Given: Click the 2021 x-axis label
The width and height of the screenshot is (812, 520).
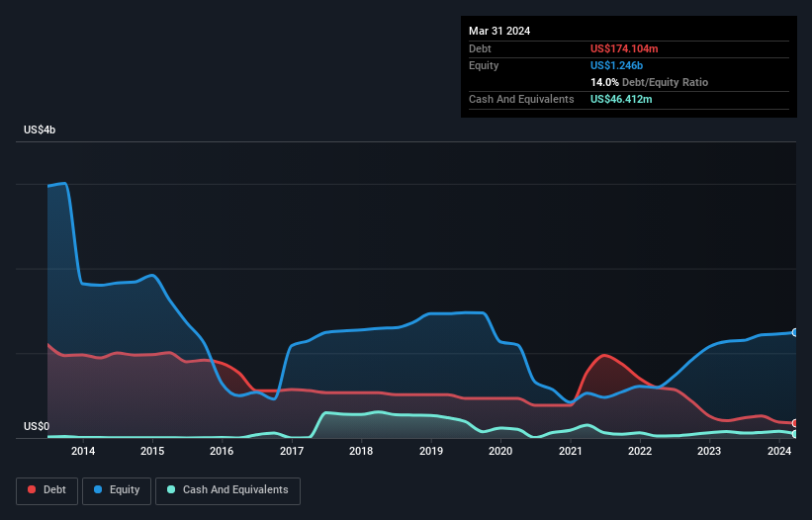Looking at the screenshot, I should click(x=570, y=451).
